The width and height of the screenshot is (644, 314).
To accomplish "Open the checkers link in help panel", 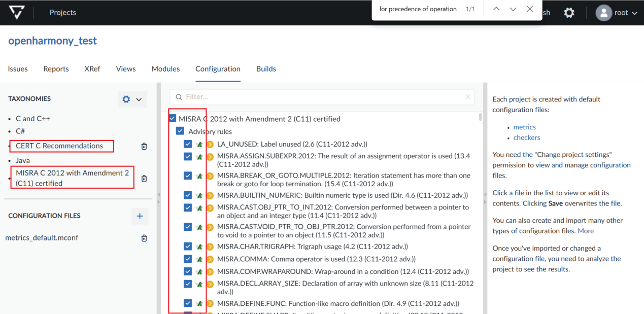I will coord(527,137).
